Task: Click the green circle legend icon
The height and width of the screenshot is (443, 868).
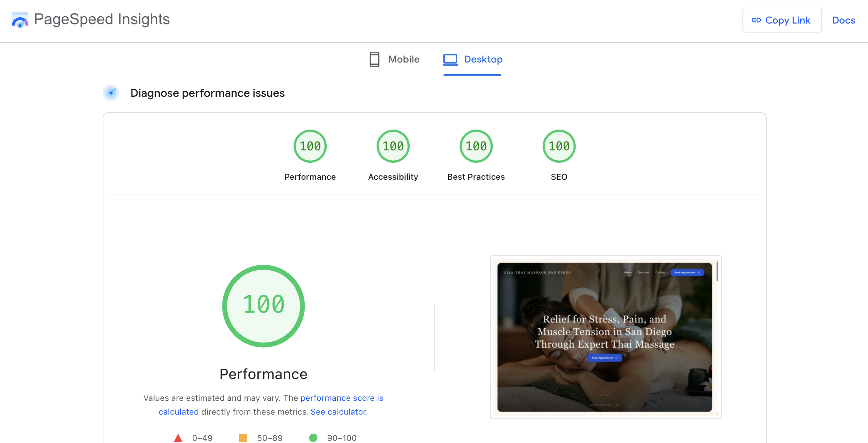Action: (313, 438)
